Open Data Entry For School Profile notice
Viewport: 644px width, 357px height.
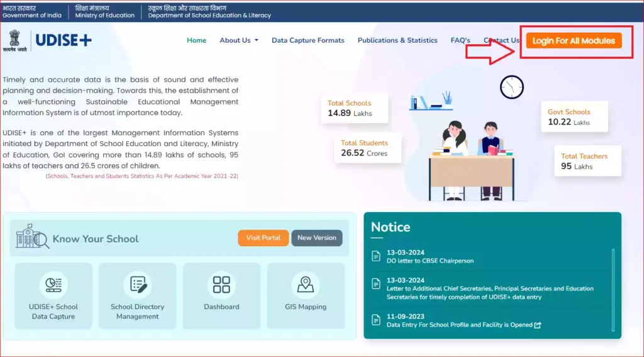[460, 325]
